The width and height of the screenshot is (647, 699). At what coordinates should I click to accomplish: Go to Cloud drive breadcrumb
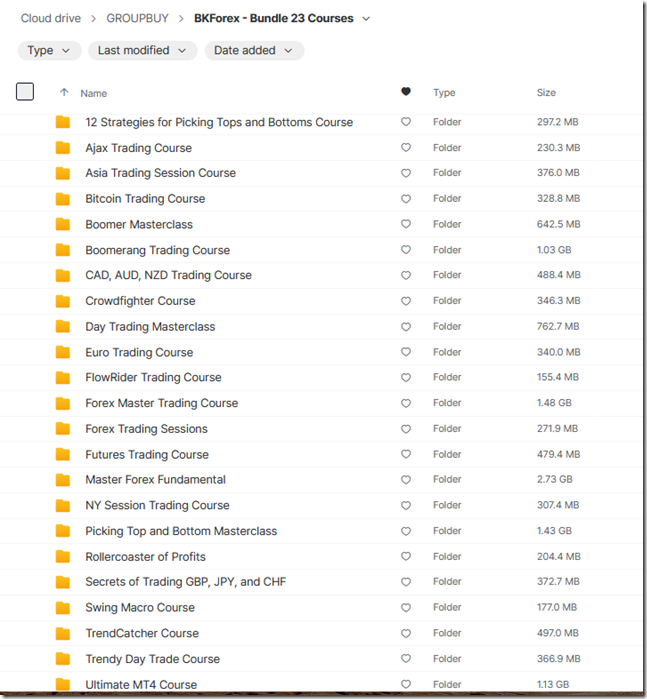(x=51, y=18)
